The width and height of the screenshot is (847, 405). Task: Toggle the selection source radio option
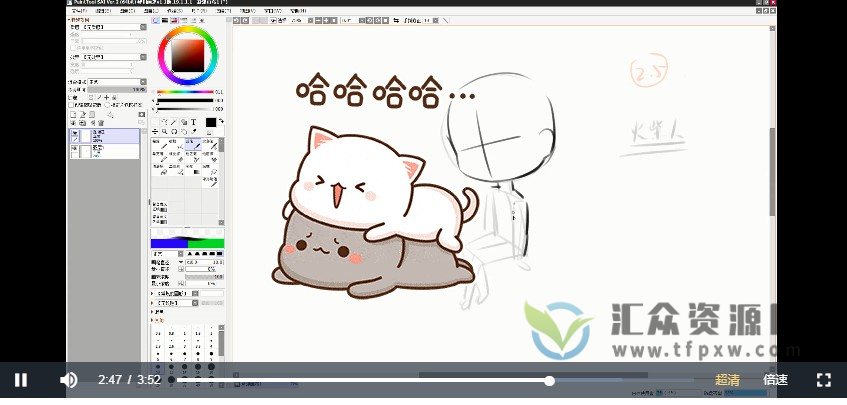click(x=107, y=105)
